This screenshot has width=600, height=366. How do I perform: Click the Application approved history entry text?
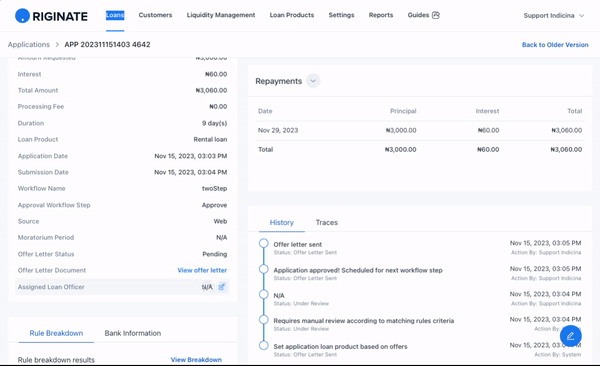click(358, 270)
